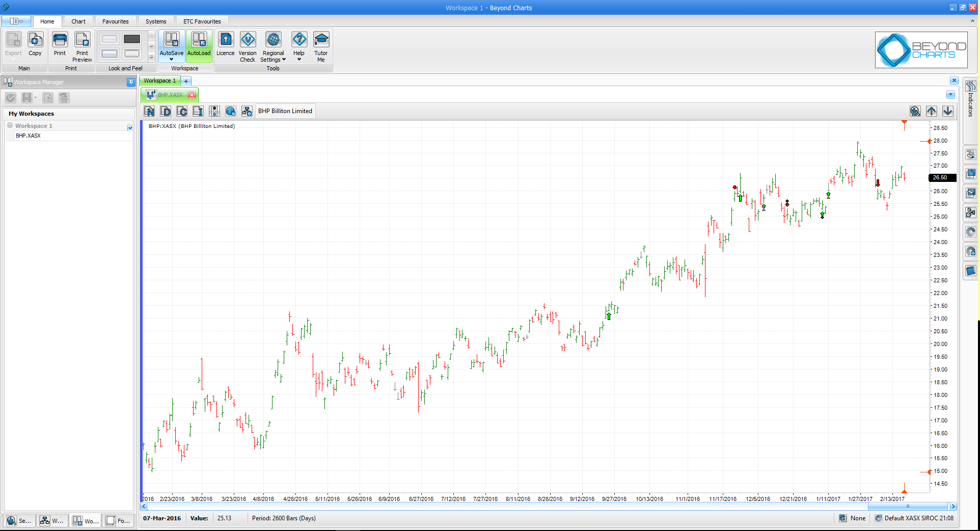The width and height of the screenshot is (980, 531).
Task: Open the Search bottom panel tab
Action: click(19, 520)
